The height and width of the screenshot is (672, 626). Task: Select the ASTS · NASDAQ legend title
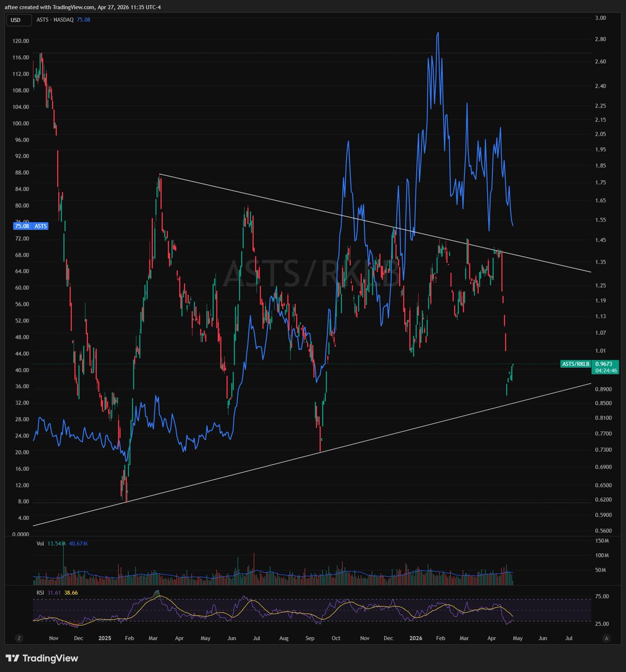coord(55,21)
